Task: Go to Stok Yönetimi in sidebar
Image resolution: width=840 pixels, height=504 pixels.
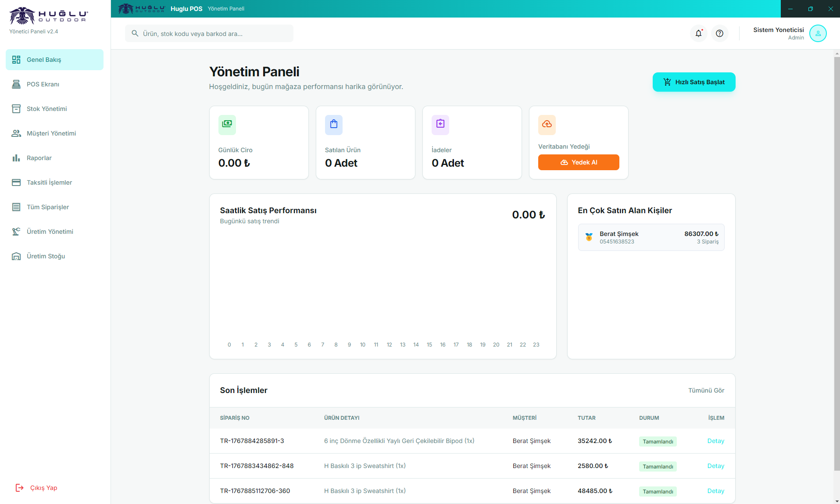Action: (46, 109)
